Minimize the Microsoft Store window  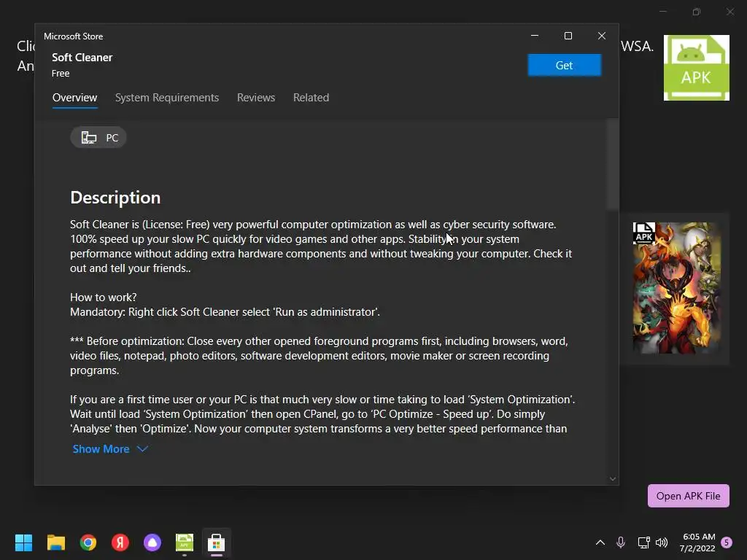[535, 36]
